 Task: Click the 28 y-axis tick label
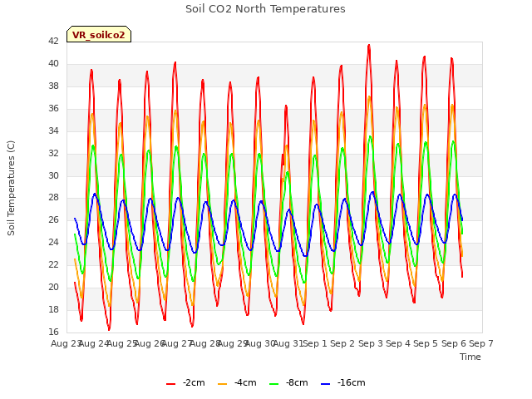53,198
